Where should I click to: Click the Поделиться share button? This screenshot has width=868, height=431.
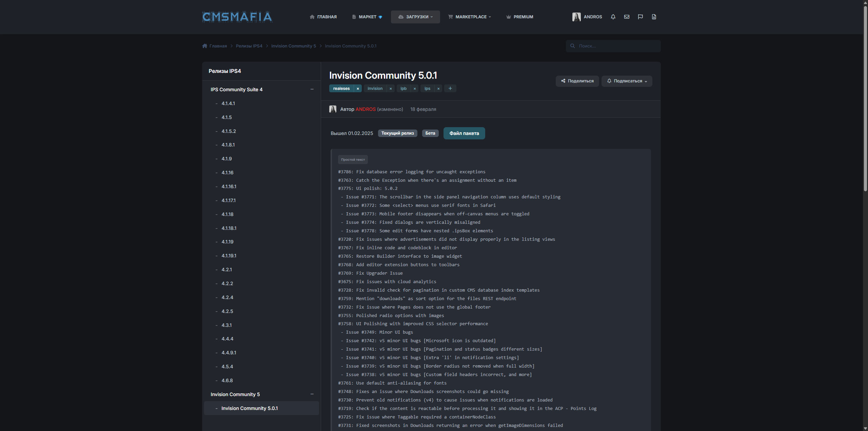(577, 81)
